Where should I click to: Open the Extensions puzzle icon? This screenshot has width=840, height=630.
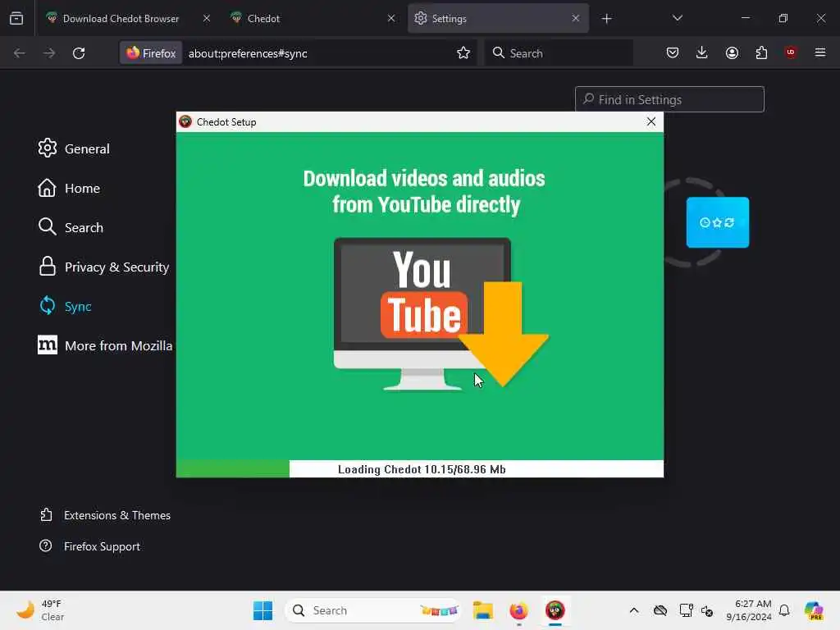[761, 52]
